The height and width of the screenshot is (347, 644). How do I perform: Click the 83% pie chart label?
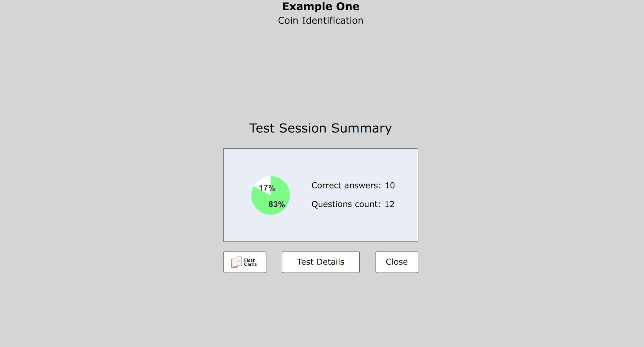tap(277, 204)
